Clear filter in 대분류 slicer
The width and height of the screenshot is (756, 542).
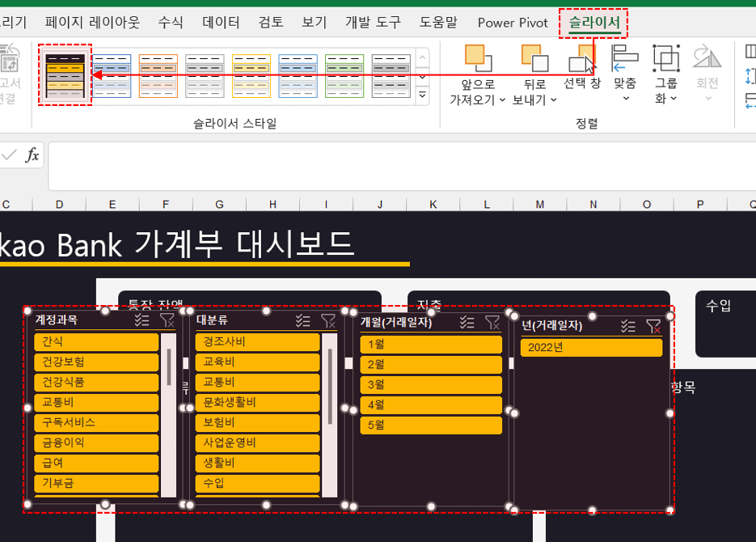pyautogui.click(x=327, y=320)
